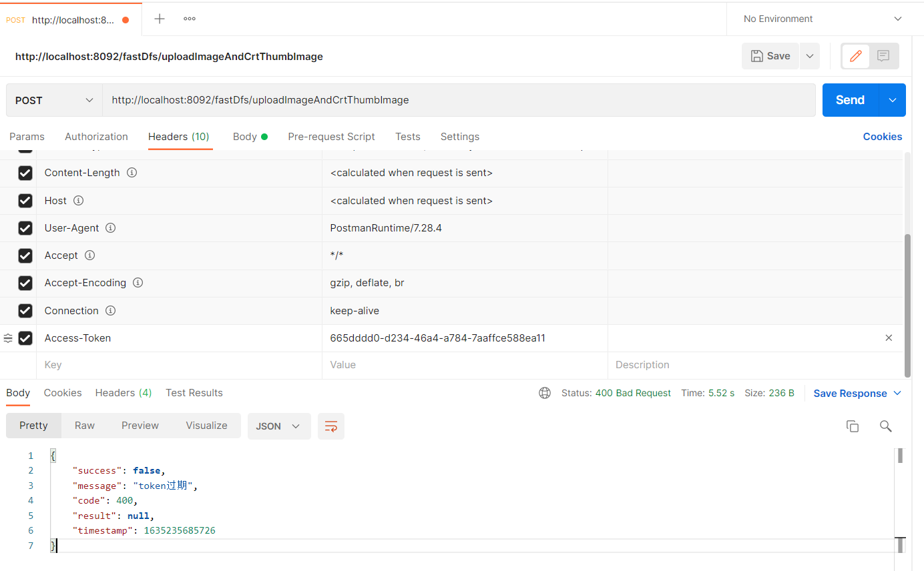Click the Access-Token value cell
This screenshot has width=924, height=571.
click(465, 338)
